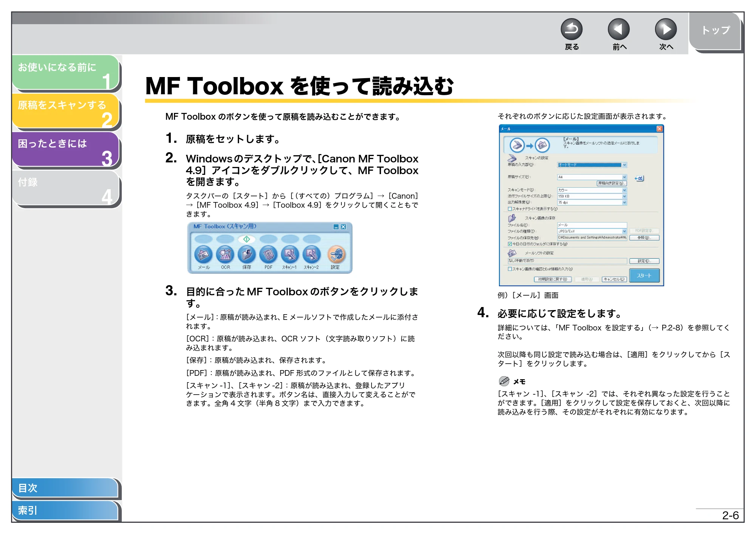Click the トップ tab at top right
The image size is (756, 534).
tap(715, 31)
